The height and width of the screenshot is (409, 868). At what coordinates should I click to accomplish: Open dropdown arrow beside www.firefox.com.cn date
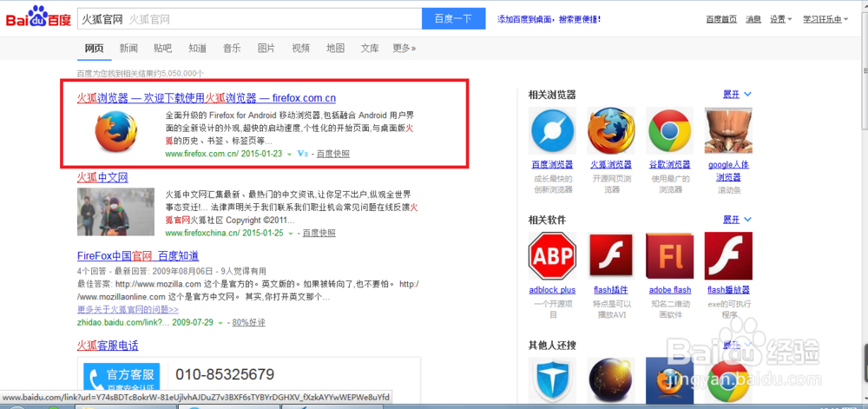pyautogui.click(x=289, y=155)
